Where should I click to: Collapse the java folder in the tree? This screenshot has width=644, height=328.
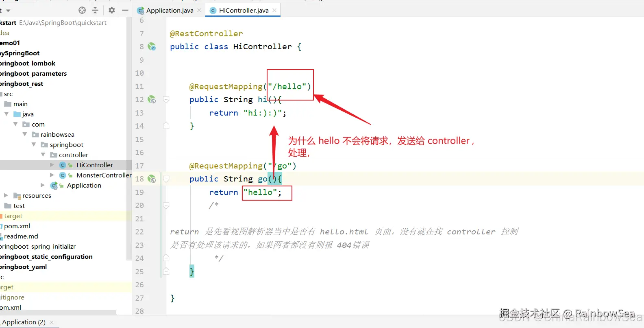7,114
